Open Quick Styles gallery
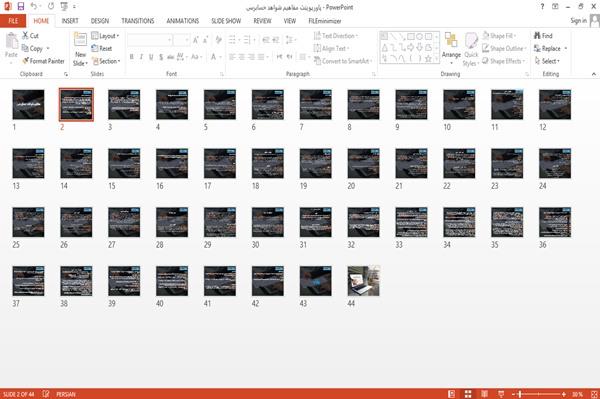 pyautogui.click(x=471, y=50)
